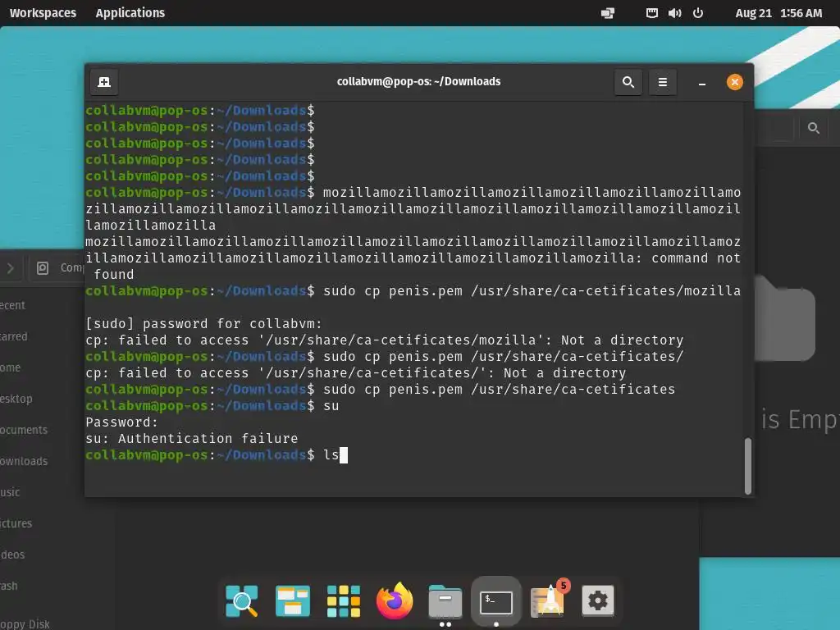Open the Applications menu

130,13
